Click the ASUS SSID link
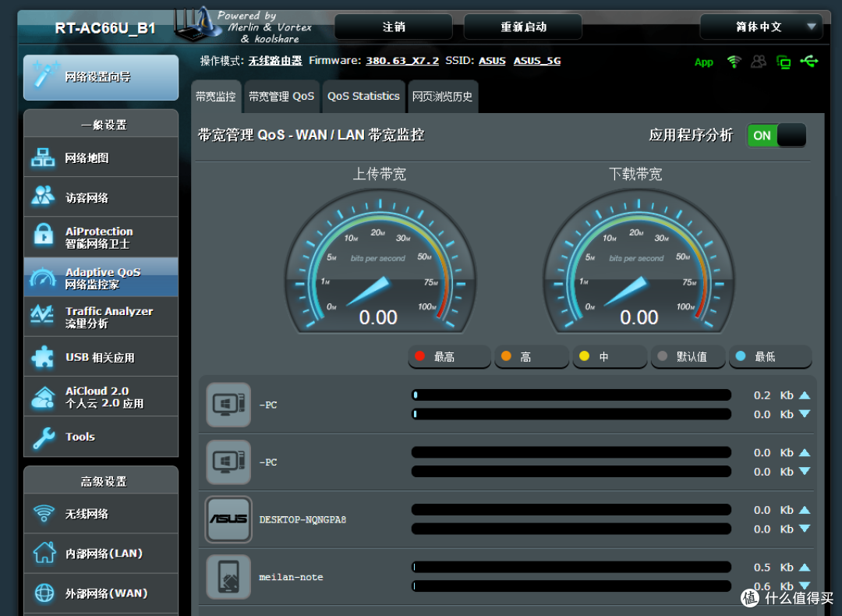 [x=492, y=61]
